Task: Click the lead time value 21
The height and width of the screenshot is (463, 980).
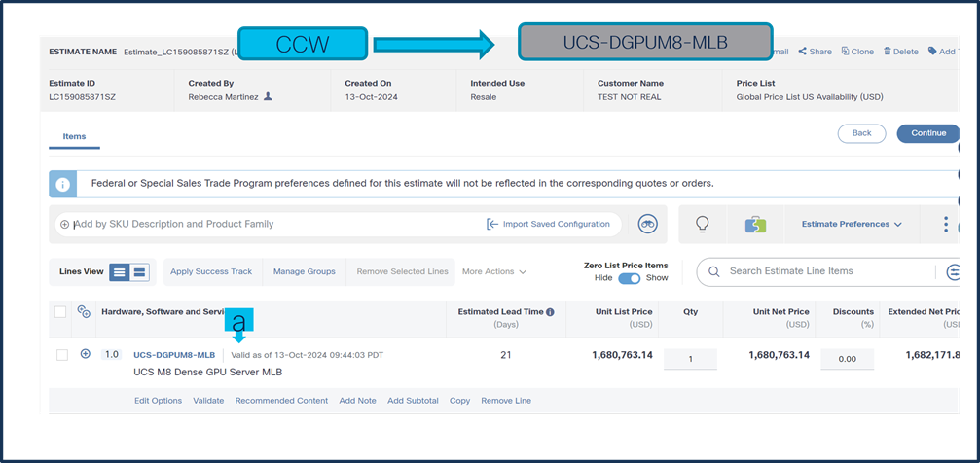Action: (x=506, y=355)
